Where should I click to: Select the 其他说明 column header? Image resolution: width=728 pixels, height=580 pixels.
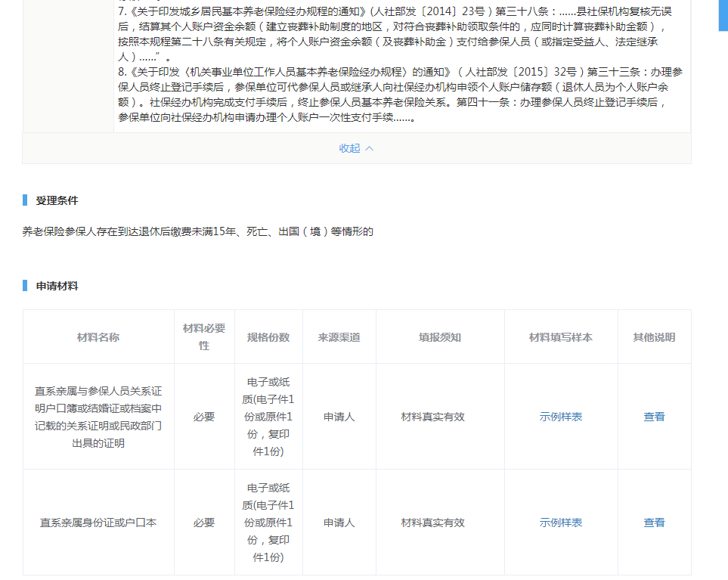[654, 337]
